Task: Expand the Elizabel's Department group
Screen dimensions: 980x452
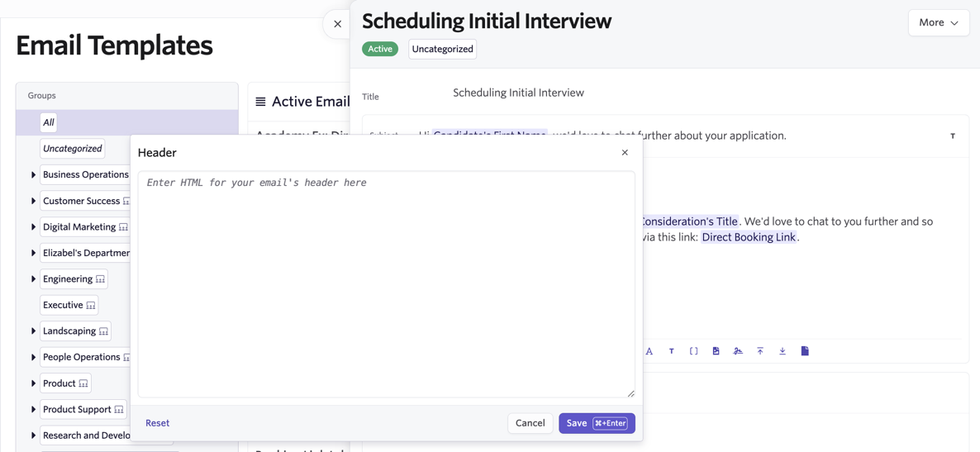Action: point(33,253)
